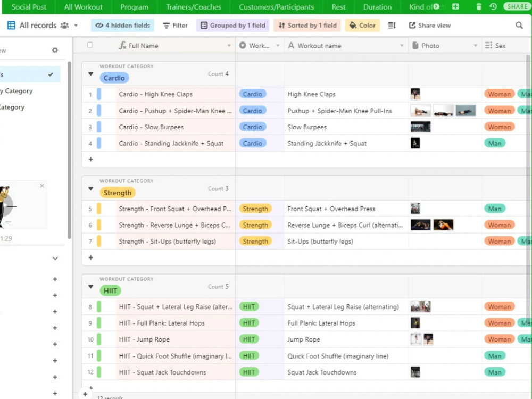532x399 pixels.
Task: Open Sorted by 1 field settings
Action: click(307, 26)
